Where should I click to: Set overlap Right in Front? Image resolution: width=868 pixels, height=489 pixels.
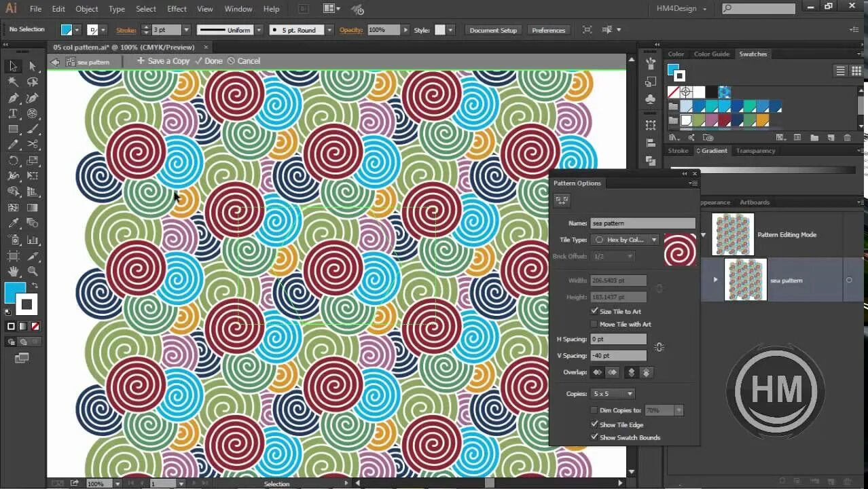613,372
